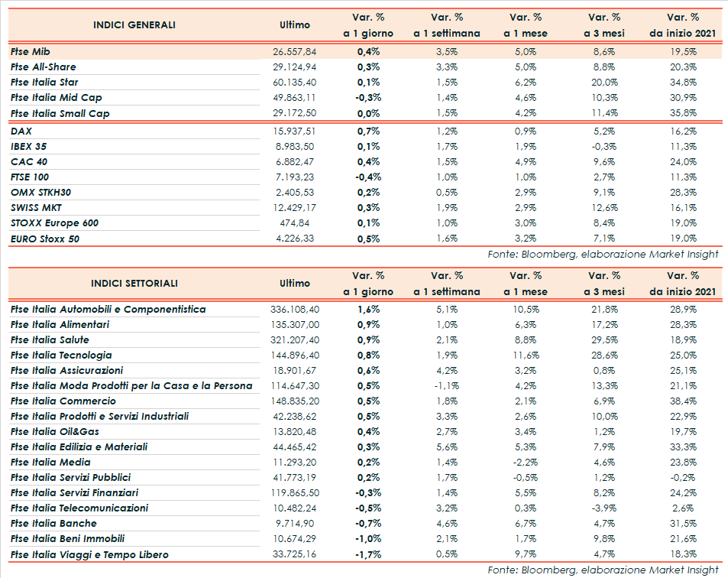Click the EURO Stoxx 50 label
The height and width of the screenshot is (578, 728).
pyautogui.click(x=45, y=239)
